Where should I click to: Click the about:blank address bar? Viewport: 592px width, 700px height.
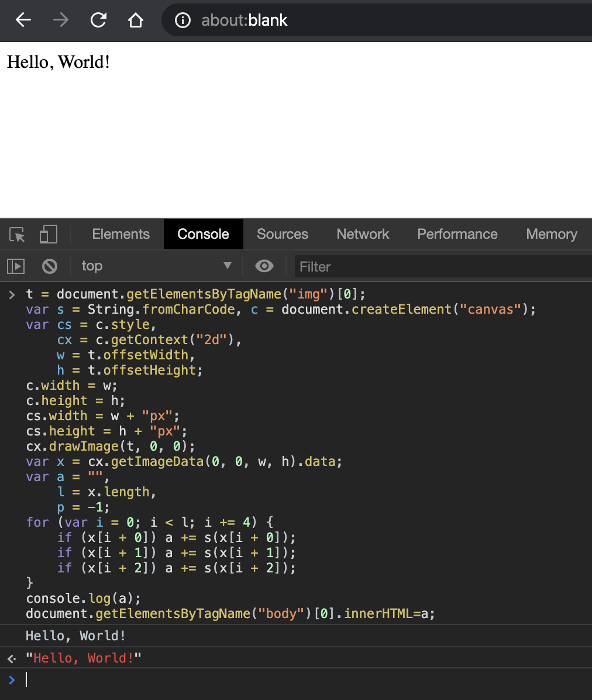point(377,20)
